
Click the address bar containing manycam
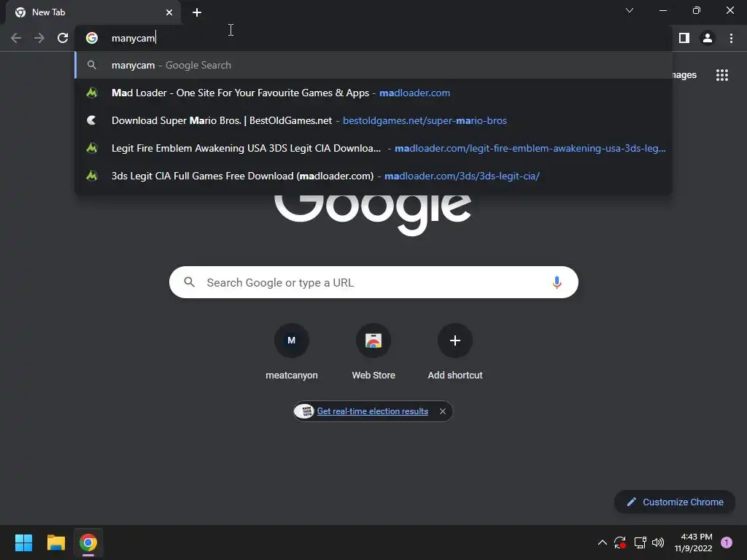pyautogui.click(x=373, y=38)
